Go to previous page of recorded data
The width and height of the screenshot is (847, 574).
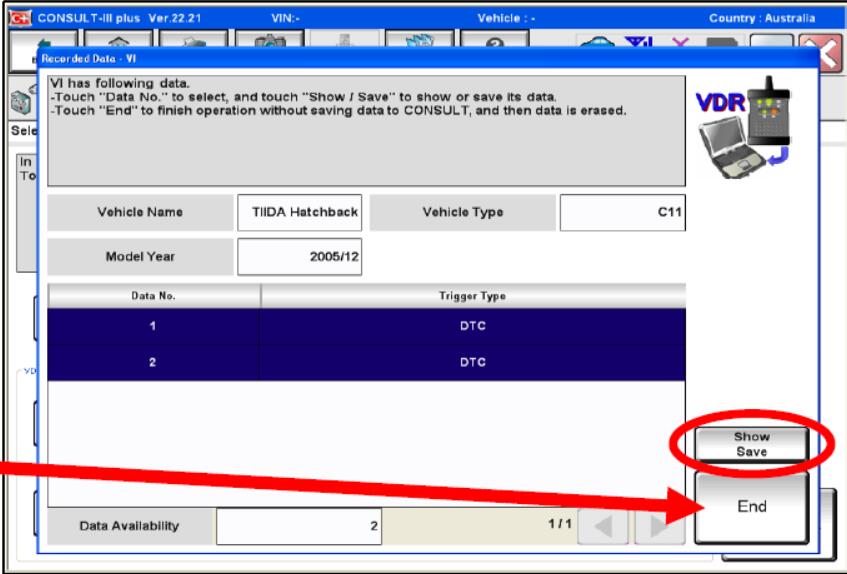[x=603, y=526]
